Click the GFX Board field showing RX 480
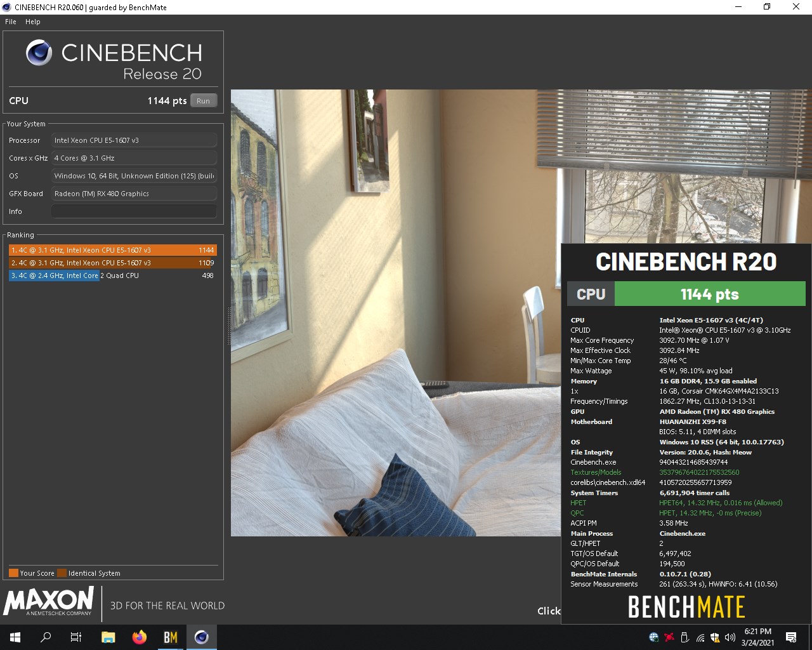The height and width of the screenshot is (650, 812). click(134, 194)
